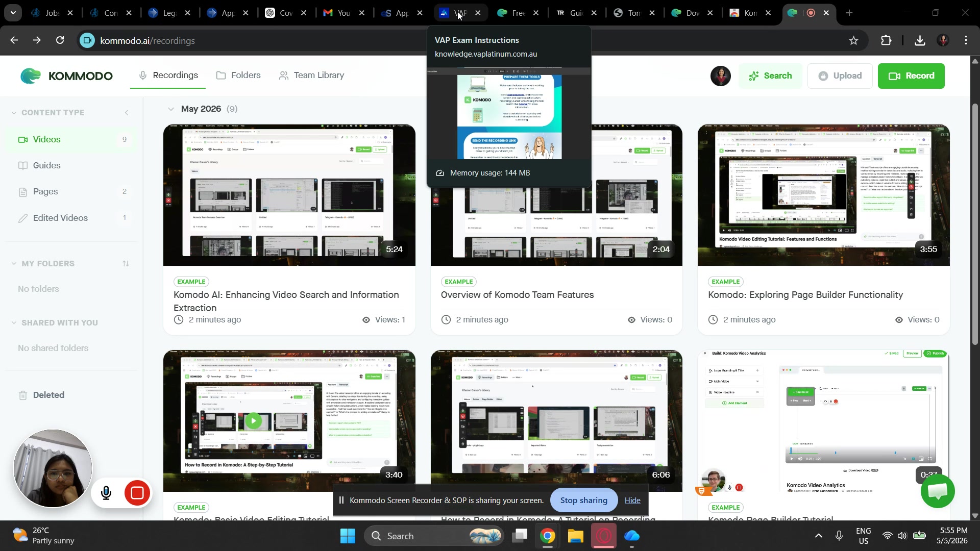Image resolution: width=980 pixels, height=551 pixels.
Task: Open a new browser tab
Action: click(x=849, y=13)
